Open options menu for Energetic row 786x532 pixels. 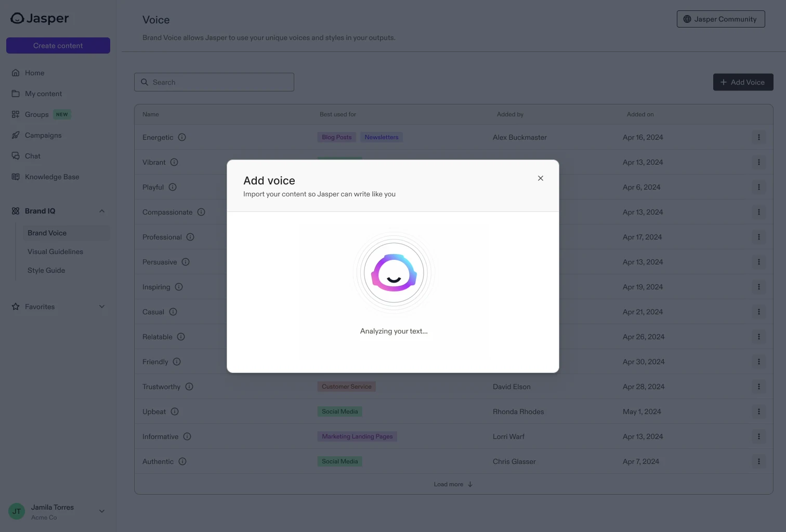tap(759, 137)
